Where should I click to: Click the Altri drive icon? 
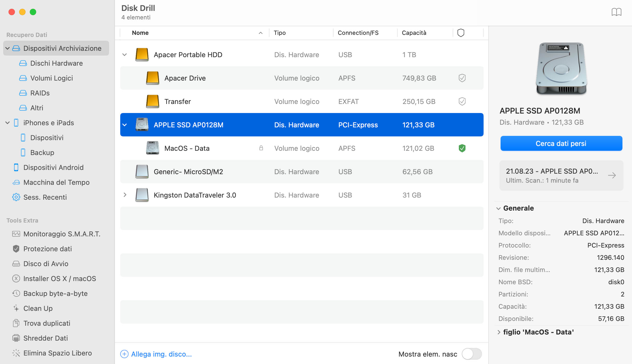pos(23,108)
